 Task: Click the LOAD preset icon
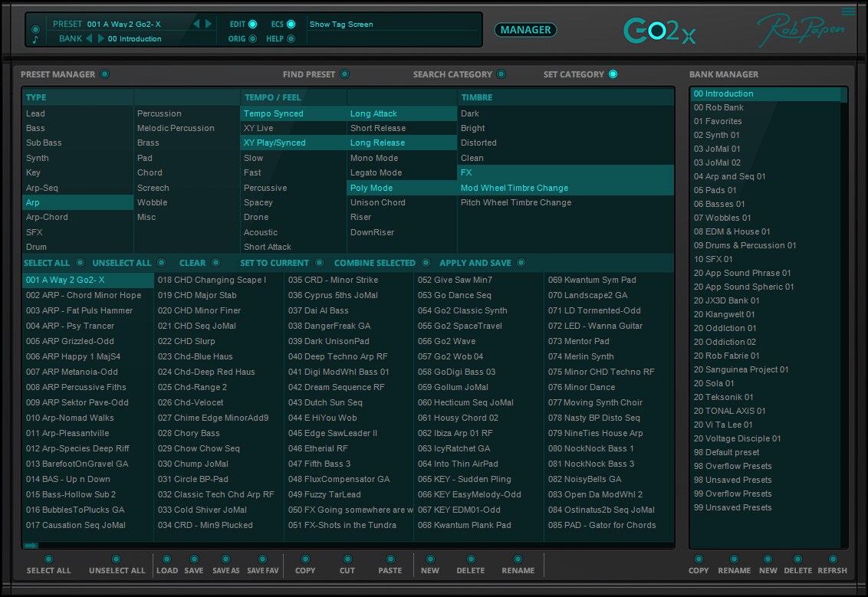pos(166,559)
